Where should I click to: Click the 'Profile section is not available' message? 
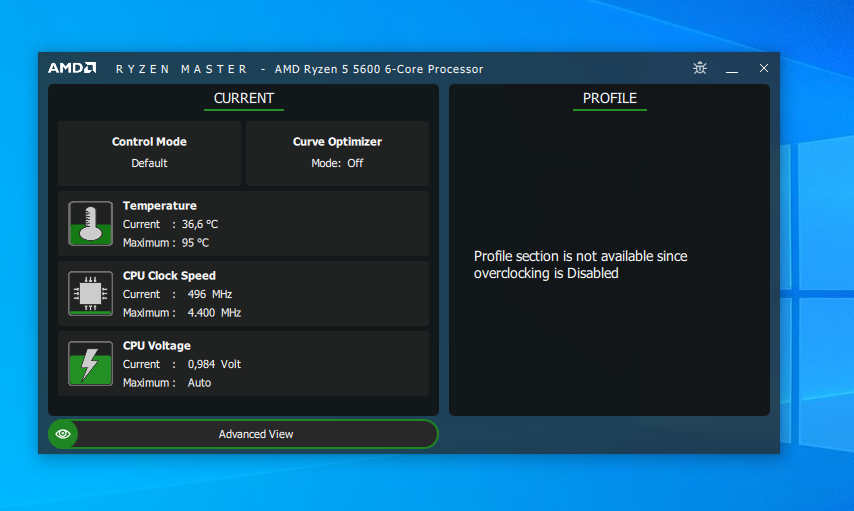click(581, 265)
